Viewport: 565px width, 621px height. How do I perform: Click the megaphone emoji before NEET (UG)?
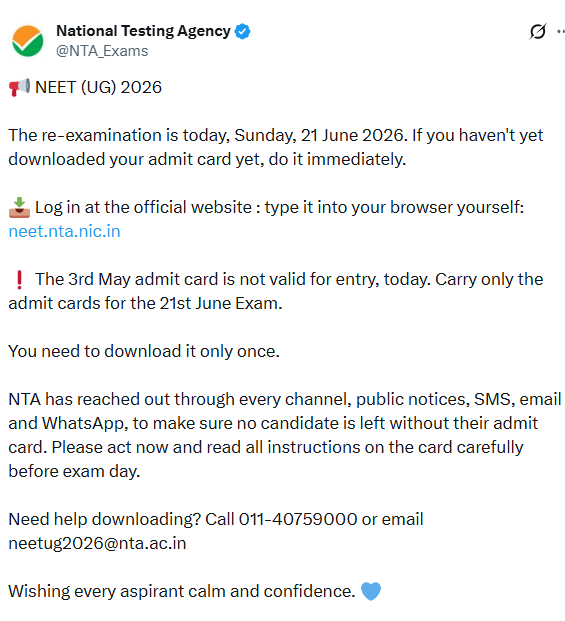19,88
